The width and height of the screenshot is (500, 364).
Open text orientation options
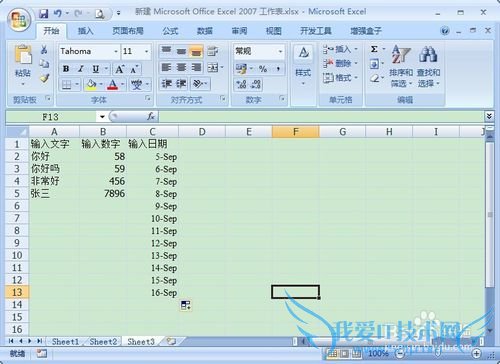click(x=200, y=84)
